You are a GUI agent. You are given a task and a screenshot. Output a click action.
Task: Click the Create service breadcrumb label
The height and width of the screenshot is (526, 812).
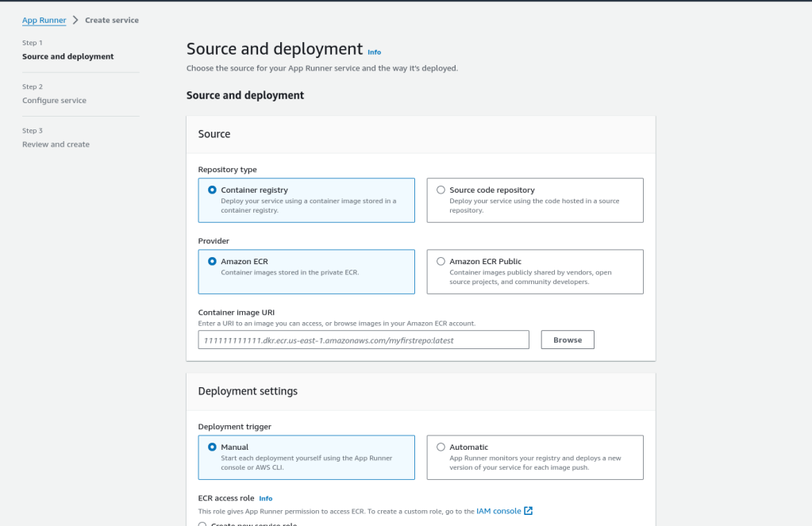click(111, 20)
